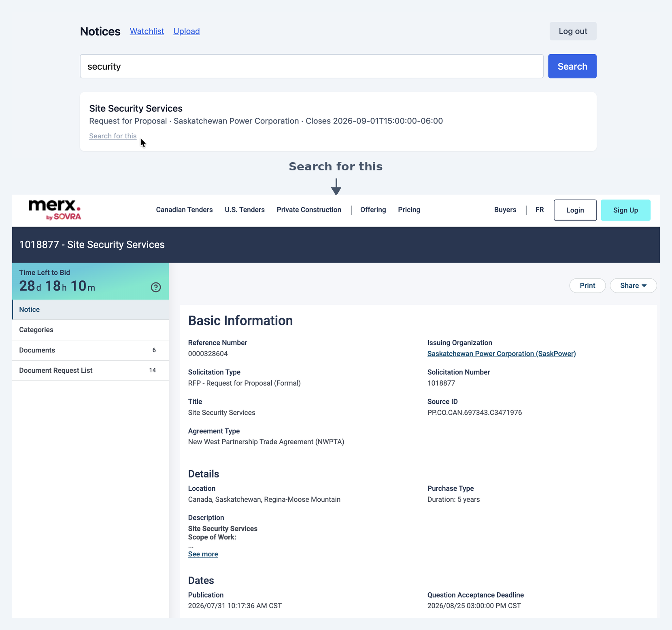This screenshot has width=672, height=630.
Task: Click Source ID PP.CO.CAN.697343.C3471976
Action: (474, 413)
